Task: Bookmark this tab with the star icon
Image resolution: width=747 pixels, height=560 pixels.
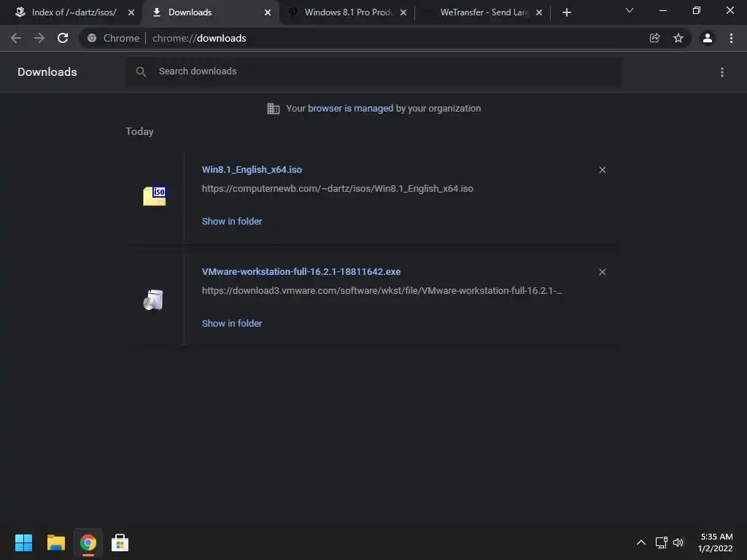Action: [678, 38]
